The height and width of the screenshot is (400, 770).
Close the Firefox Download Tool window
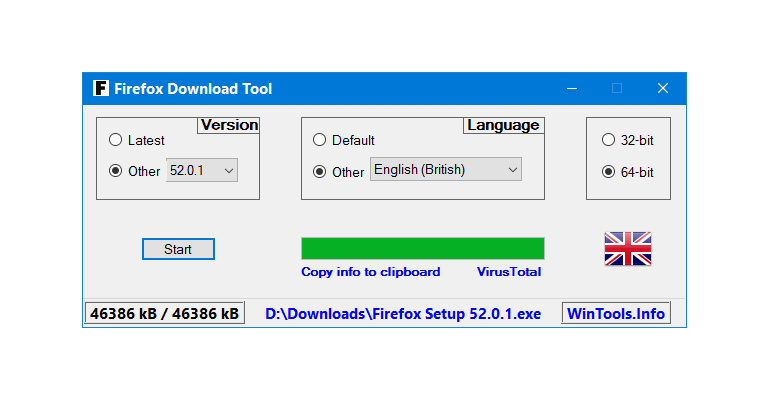coord(663,88)
